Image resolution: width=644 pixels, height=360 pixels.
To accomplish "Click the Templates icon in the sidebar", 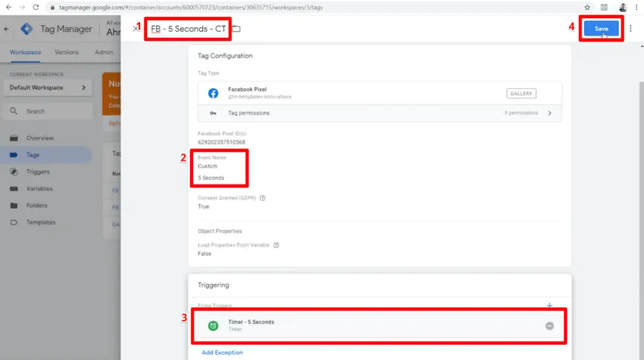I will pyautogui.click(x=14, y=222).
